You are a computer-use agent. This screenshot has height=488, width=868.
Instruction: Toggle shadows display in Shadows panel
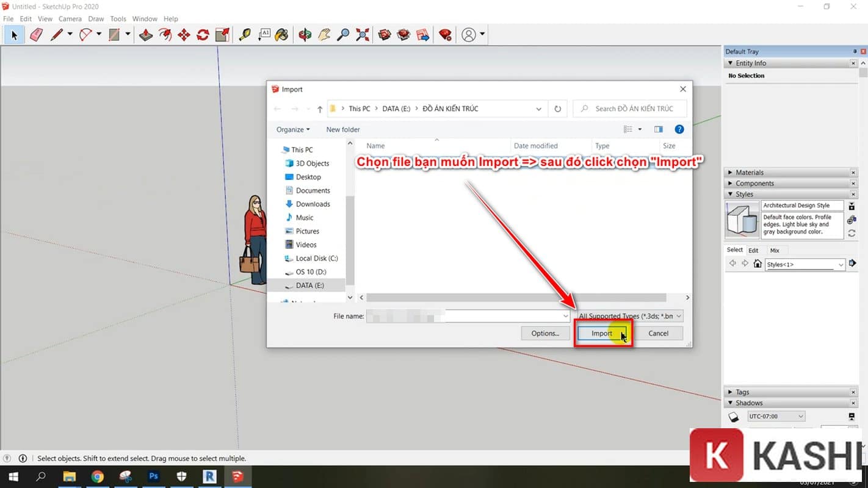click(x=734, y=417)
